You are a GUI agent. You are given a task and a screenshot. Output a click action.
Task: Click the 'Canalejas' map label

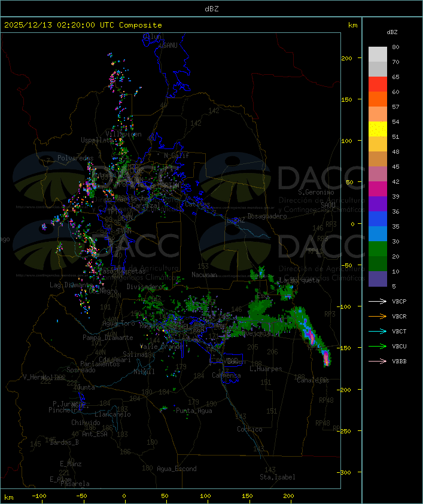point(313,380)
